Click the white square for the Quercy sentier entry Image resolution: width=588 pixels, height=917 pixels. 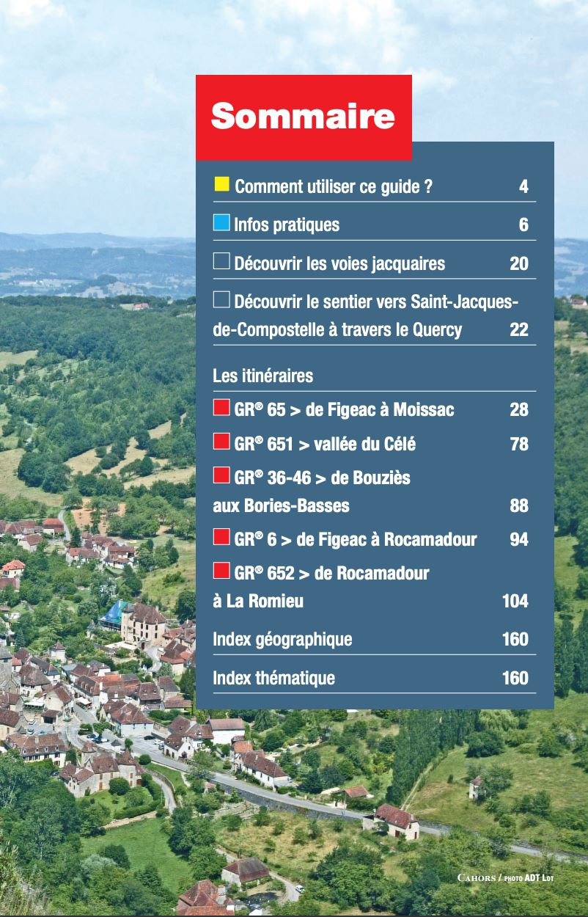[221, 298]
